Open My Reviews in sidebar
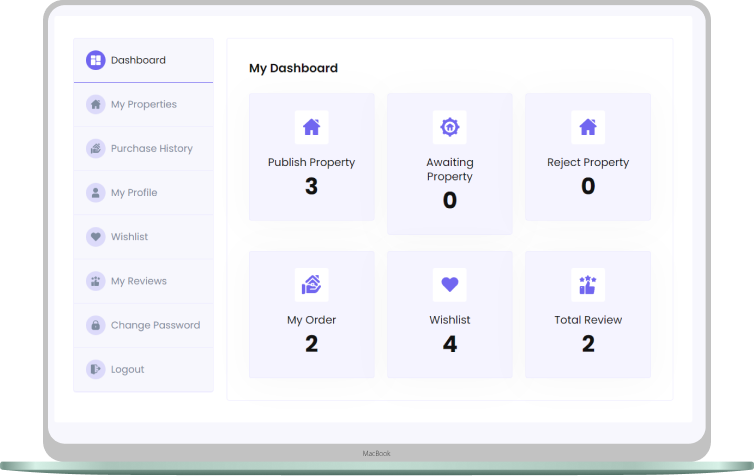The width and height of the screenshot is (754, 476). tap(143, 281)
